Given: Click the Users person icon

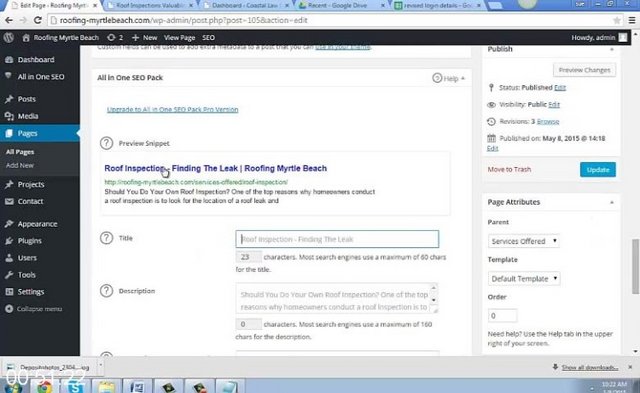Looking at the screenshot, I should click(9, 258).
